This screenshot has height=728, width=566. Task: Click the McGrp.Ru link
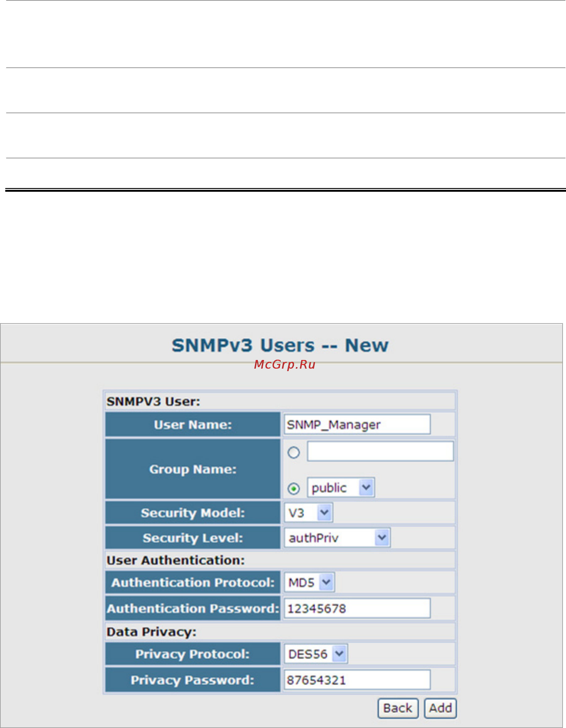coord(284,364)
